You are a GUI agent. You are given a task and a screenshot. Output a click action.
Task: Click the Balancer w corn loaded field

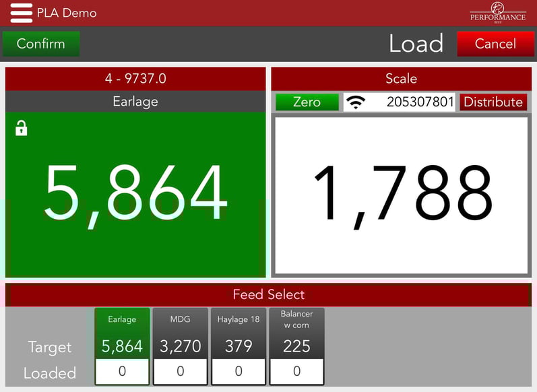click(296, 372)
